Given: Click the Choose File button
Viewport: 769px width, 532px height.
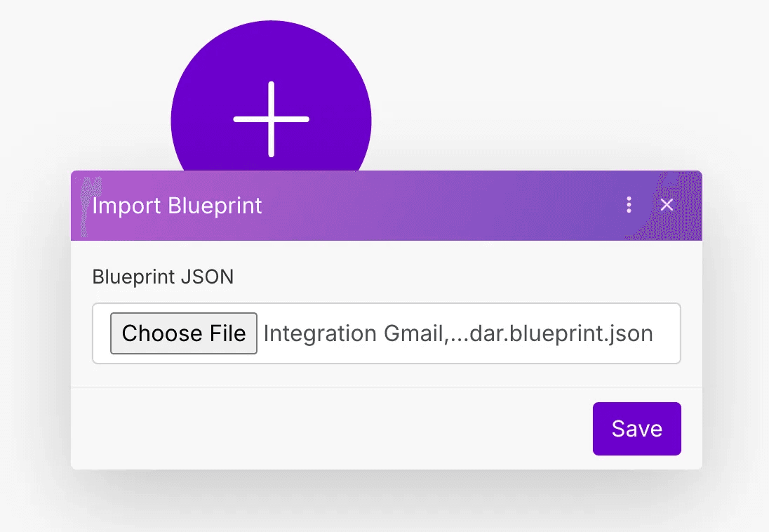Looking at the screenshot, I should [x=184, y=333].
